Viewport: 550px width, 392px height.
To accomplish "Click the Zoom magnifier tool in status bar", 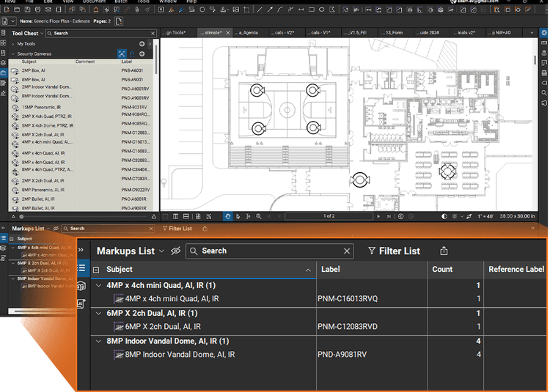I will [x=259, y=216].
